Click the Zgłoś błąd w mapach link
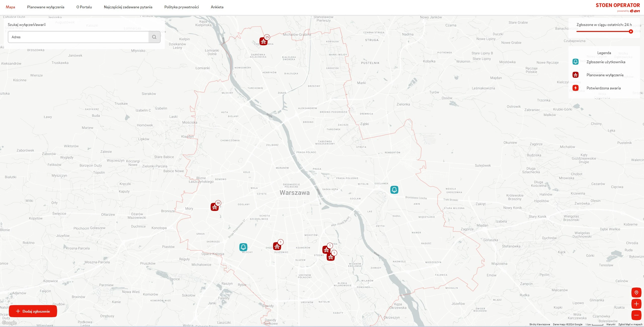 [630, 324]
